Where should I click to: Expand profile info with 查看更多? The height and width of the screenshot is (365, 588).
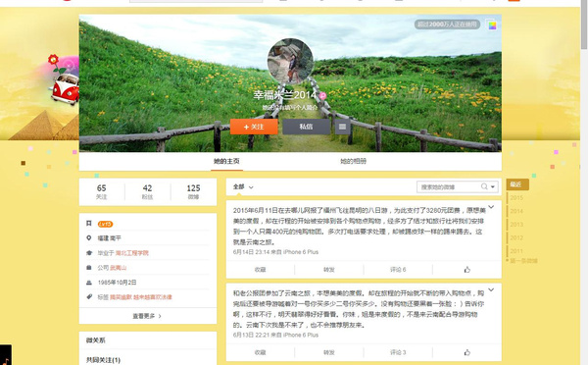(147, 316)
